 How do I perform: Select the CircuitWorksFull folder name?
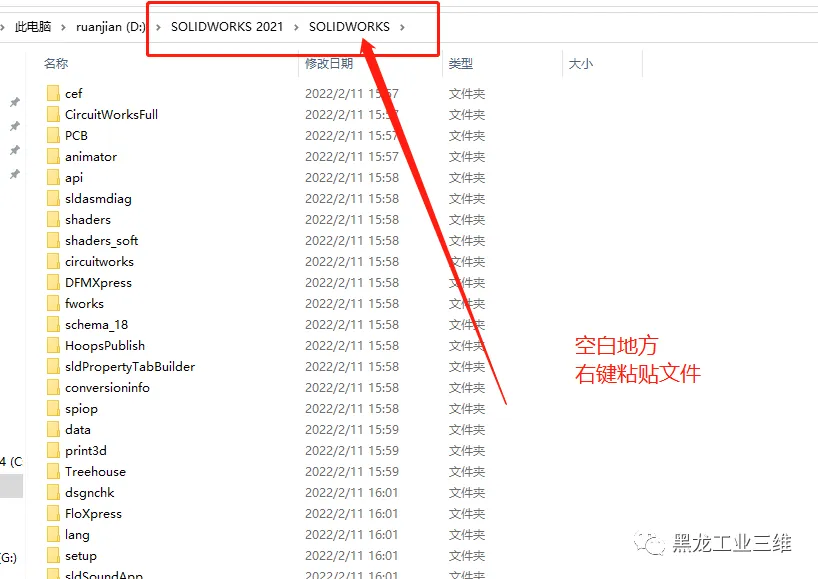point(112,114)
